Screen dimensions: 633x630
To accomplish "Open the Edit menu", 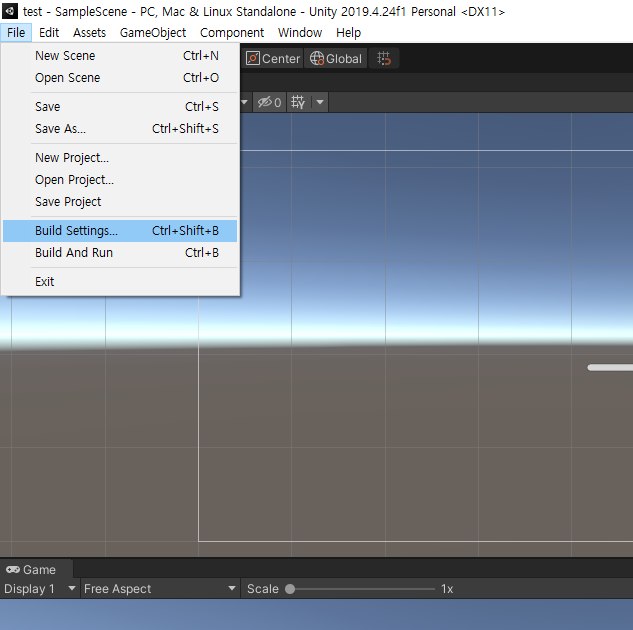I will pyautogui.click(x=49, y=33).
